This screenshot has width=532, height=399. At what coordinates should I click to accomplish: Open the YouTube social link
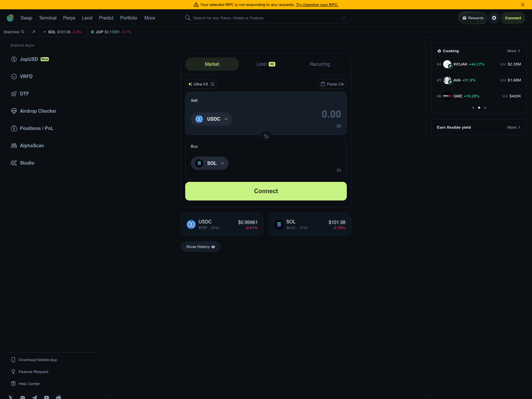47,397
